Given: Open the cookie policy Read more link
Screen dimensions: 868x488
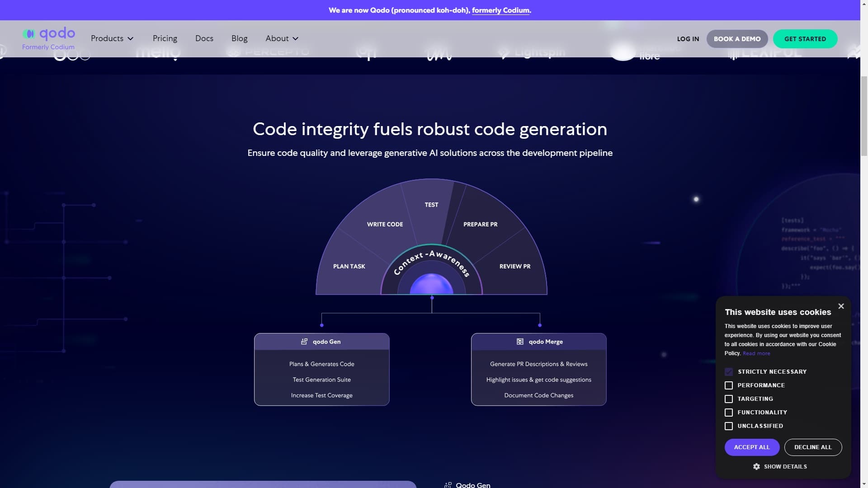Looking at the screenshot, I should pyautogui.click(x=756, y=353).
